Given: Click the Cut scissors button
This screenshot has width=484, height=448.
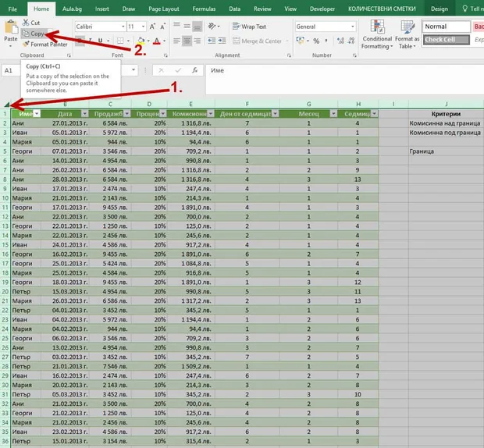Looking at the screenshot, I should [31, 23].
